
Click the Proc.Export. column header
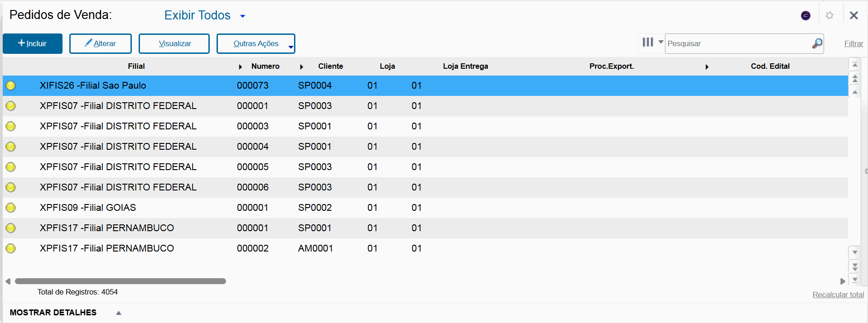(612, 66)
